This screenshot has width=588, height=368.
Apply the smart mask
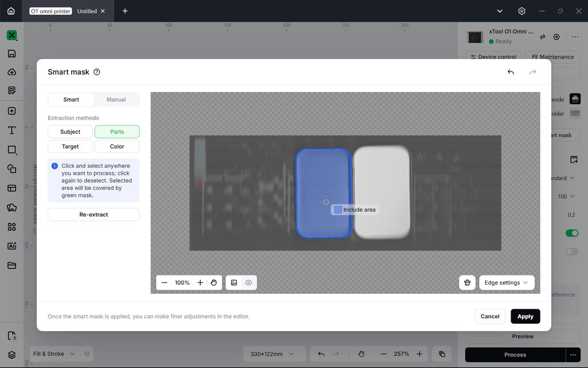(x=525, y=317)
